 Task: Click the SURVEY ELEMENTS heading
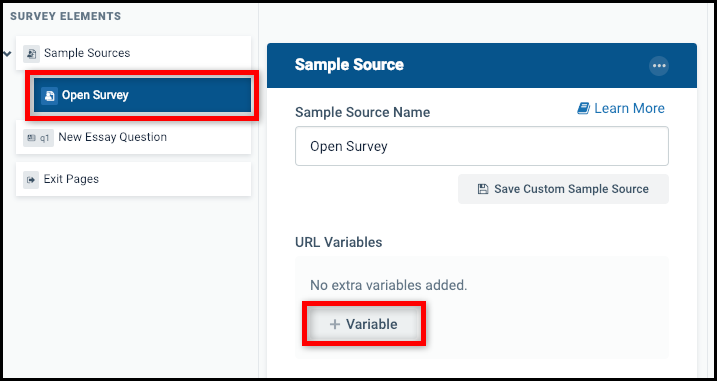tap(65, 16)
